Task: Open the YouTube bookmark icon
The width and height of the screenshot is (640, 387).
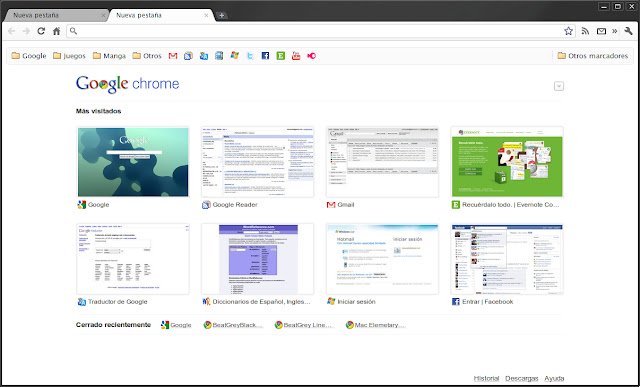Action: (296, 56)
